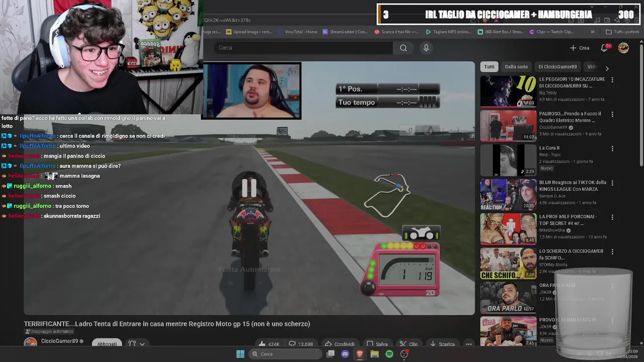Open Tagliare MP3 online bookmark
Screen dimensions: 644x362
[448, 32]
